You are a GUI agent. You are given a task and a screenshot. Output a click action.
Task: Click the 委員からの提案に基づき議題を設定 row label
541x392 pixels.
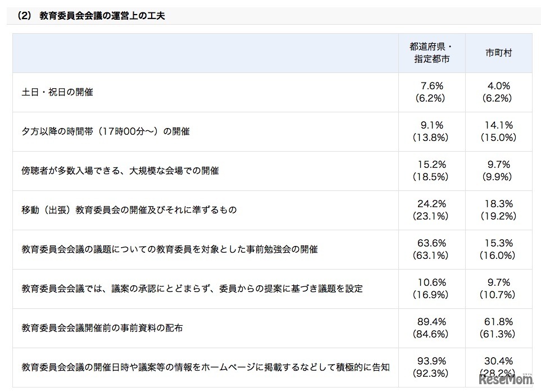(x=192, y=288)
